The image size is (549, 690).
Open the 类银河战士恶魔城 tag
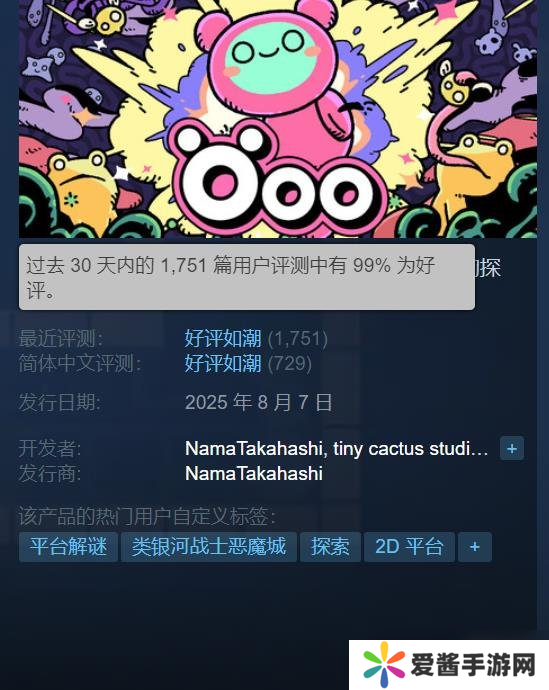(x=209, y=547)
